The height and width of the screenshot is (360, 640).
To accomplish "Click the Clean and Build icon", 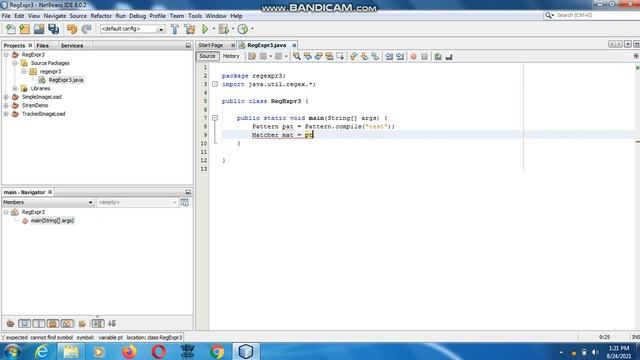I will click(189, 29).
